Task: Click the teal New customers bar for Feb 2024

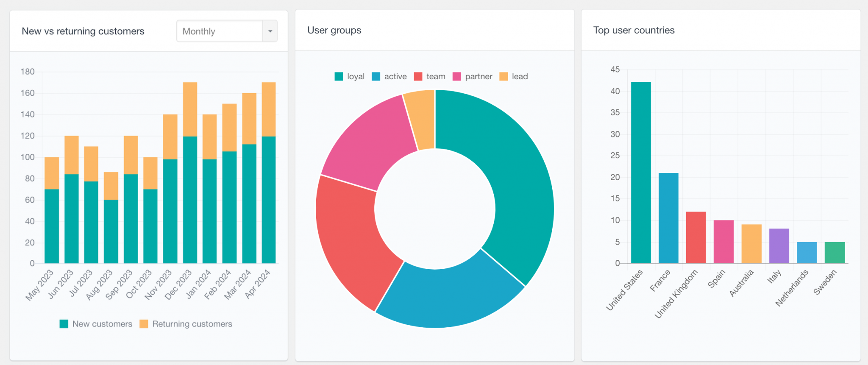Action: [x=229, y=207]
